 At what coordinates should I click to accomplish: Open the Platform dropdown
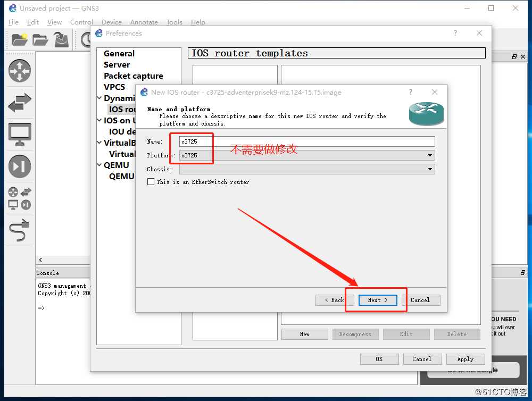point(430,155)
